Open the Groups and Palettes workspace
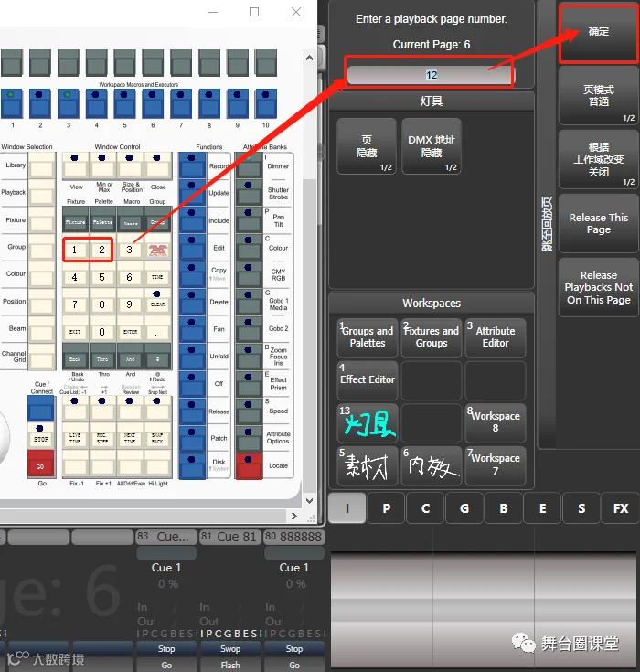This screenshot has height=672, width=640. [x=368, y=337]
